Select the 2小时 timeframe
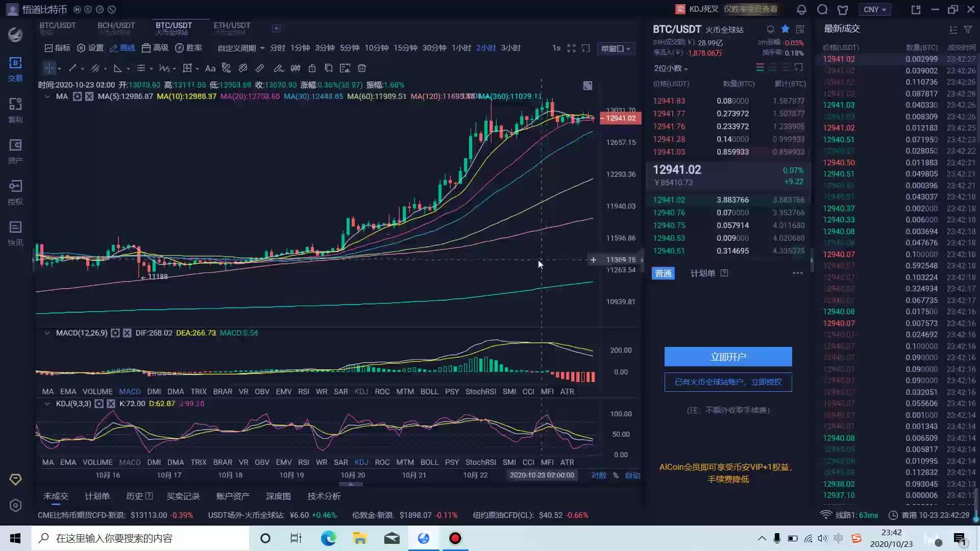 [x=485, y=48]
